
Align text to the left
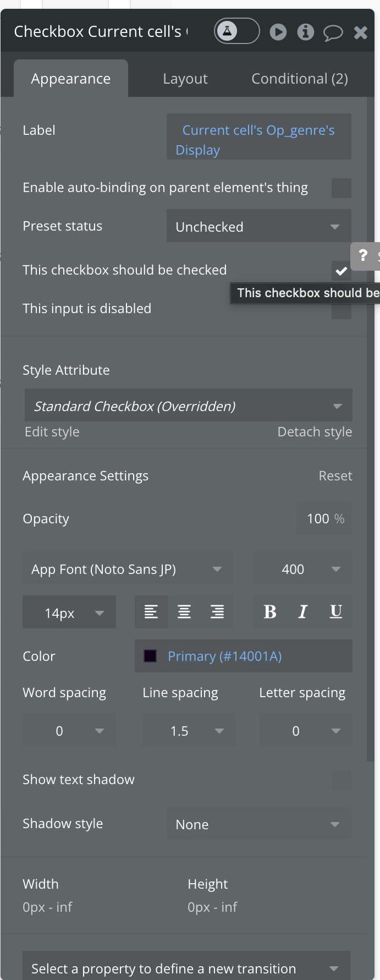[x=151, y=612]
